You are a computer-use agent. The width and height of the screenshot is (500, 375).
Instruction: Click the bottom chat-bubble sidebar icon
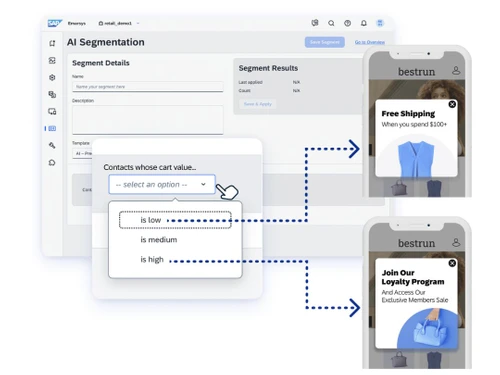click(52, 163)
